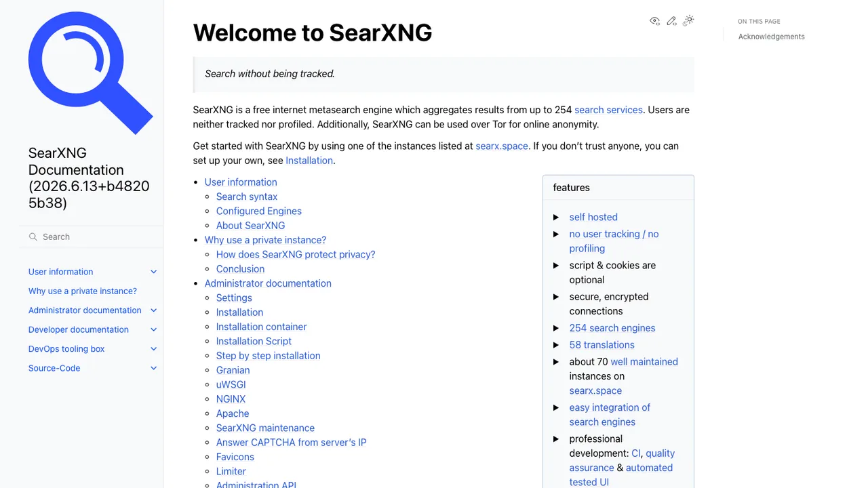The image size is (868, 488).
Task: Follow the search services link
Action: pos(608,110)
